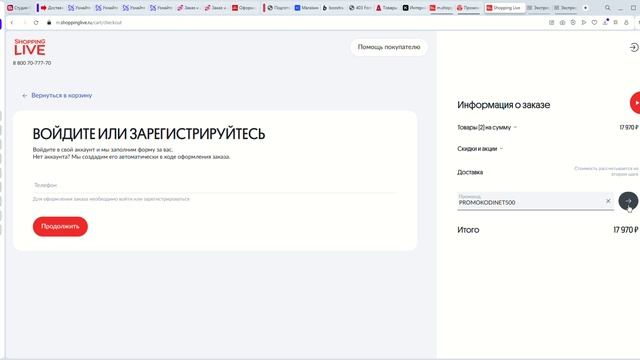Click the Информация о заказе heading

[x=503, y=105]
